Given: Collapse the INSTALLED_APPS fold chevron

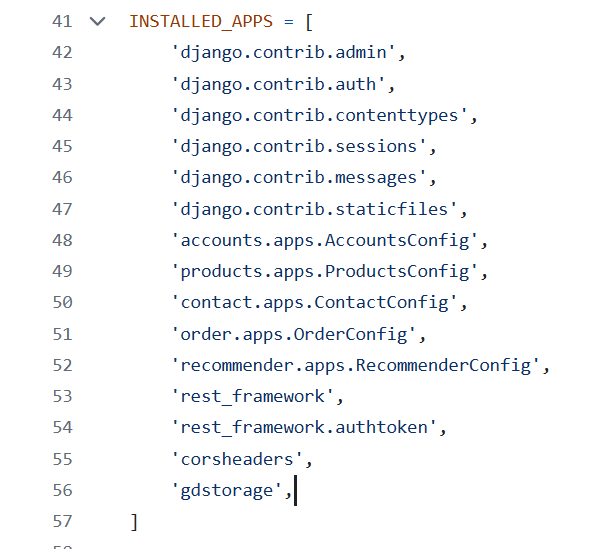Looking at the screenshot, I should (x=97, y=21).
